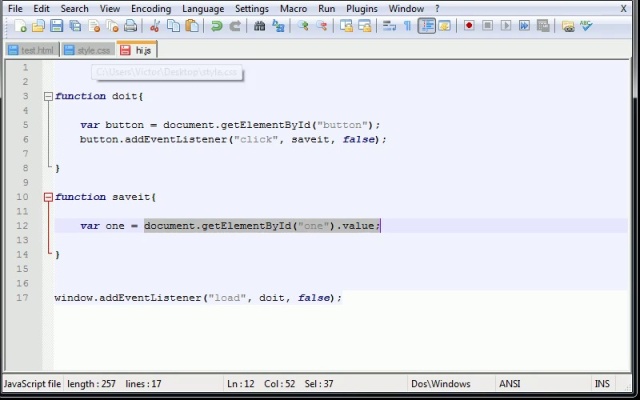Open Find with the binoculars icon
The image size is (640, 400).
point(259,26)
